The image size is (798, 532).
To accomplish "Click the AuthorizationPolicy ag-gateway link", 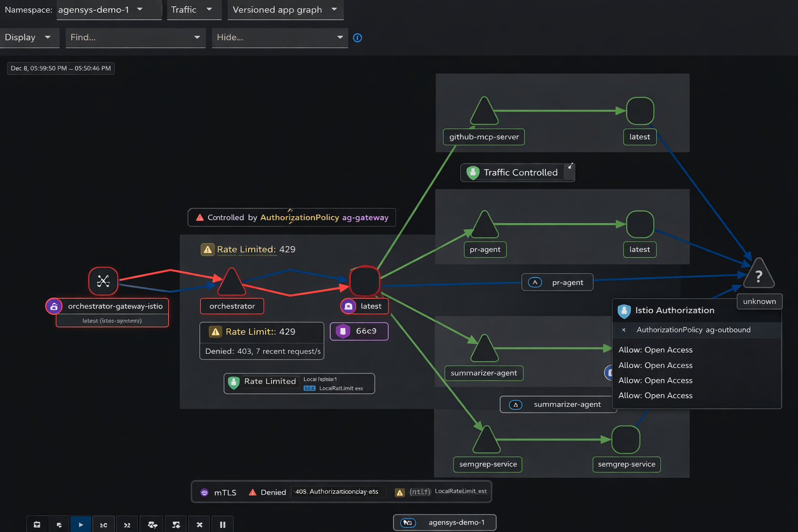I will [x=324, y=218].
